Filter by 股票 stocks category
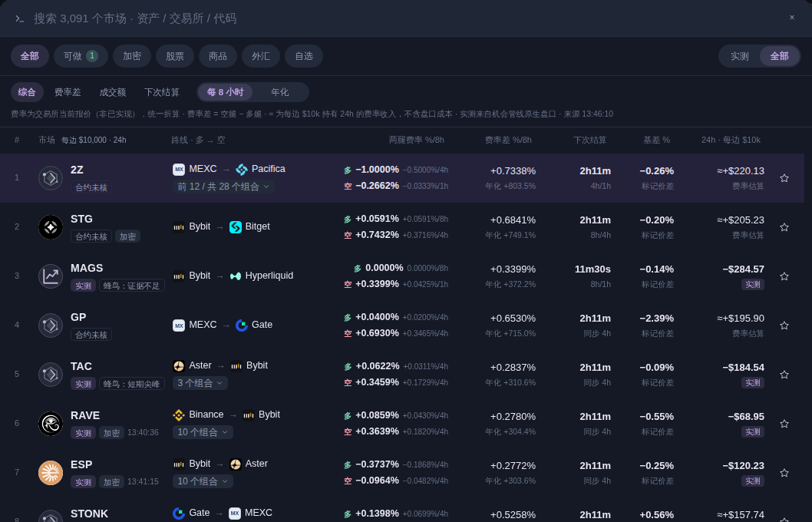 click(175, 56)
